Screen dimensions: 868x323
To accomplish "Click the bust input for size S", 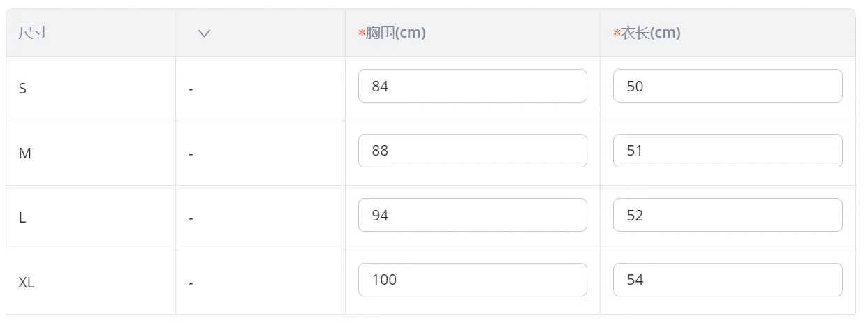I will (x=472, y=86).
